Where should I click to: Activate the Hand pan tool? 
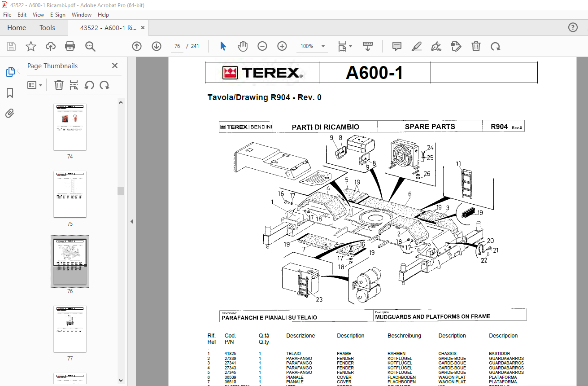[x=243, y=46]
